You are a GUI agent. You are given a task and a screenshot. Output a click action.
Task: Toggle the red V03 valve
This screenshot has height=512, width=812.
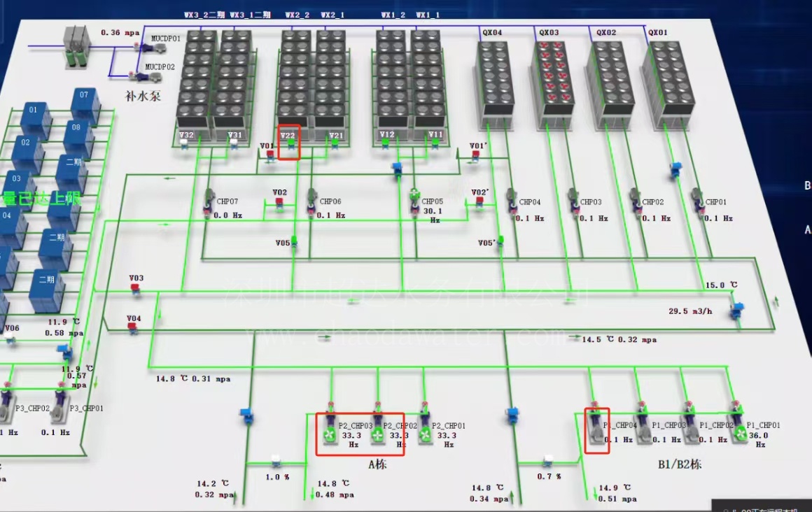[135, 289]
